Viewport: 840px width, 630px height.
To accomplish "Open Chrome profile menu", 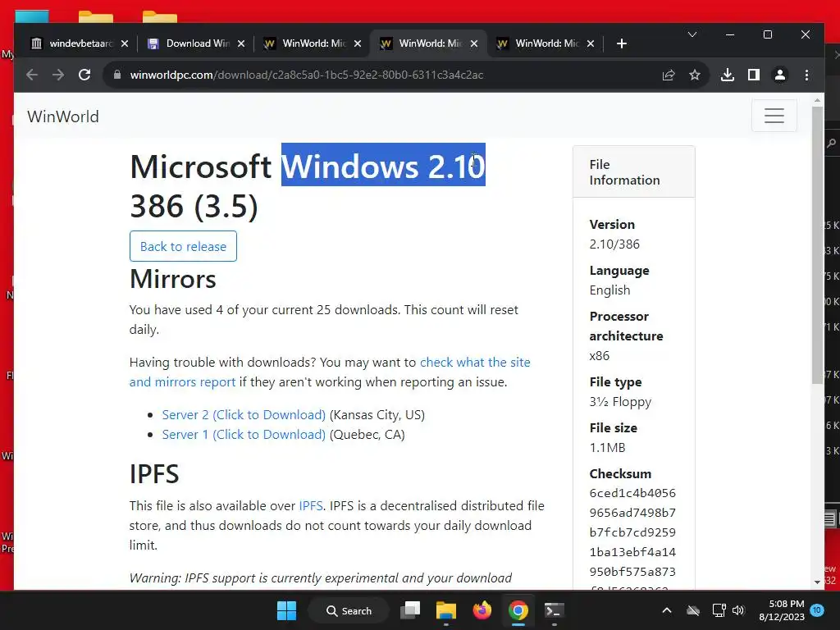I will click(780, 75).
